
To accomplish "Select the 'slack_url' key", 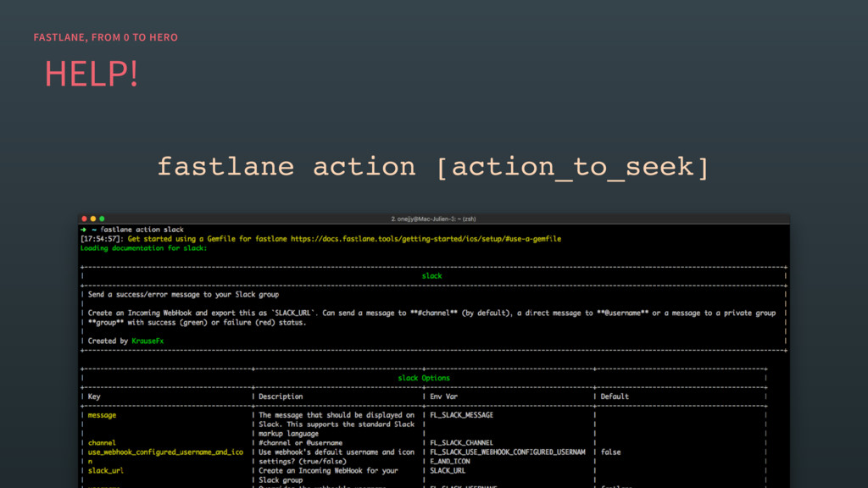I will [106, 471].
